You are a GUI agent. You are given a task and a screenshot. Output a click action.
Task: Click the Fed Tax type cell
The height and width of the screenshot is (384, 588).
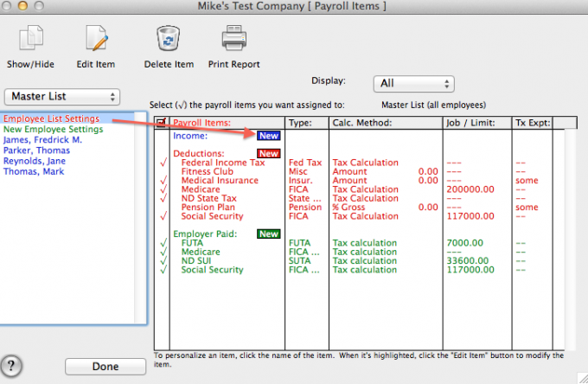(305, 163)
